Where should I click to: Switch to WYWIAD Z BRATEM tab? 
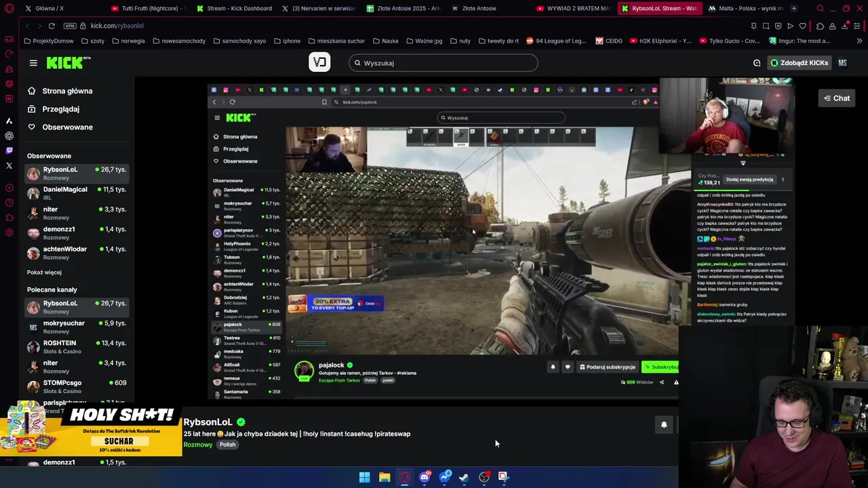click(x=573, y=8)
